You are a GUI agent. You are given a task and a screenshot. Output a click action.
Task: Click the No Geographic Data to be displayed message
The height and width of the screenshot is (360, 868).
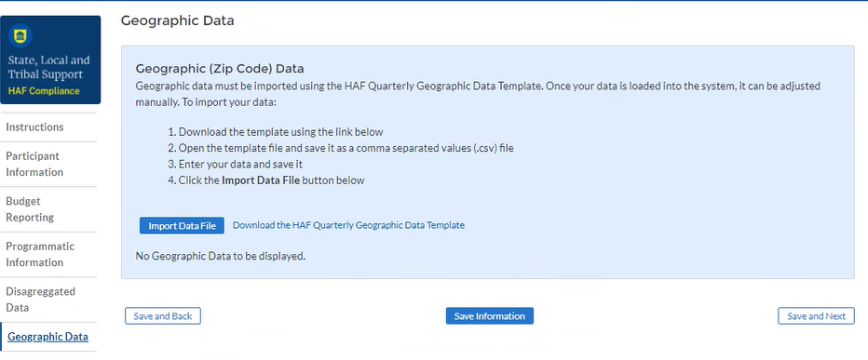tap(221, 257)
